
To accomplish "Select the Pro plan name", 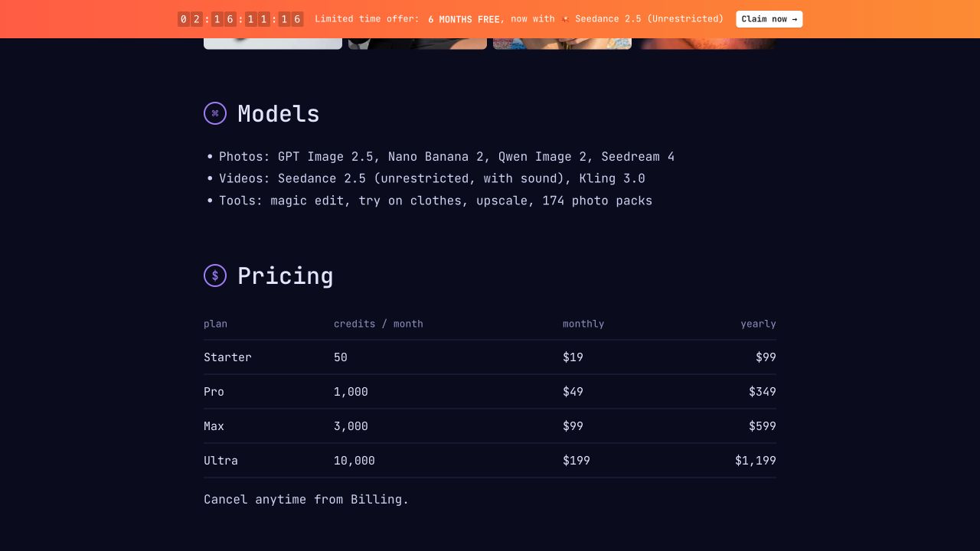I will [214, 392].
